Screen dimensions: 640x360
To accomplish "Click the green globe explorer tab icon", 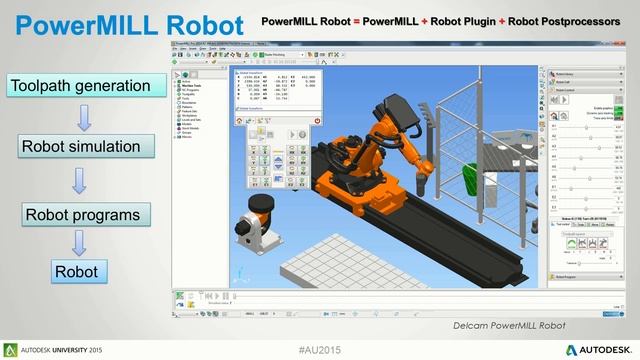I will 185,75.
